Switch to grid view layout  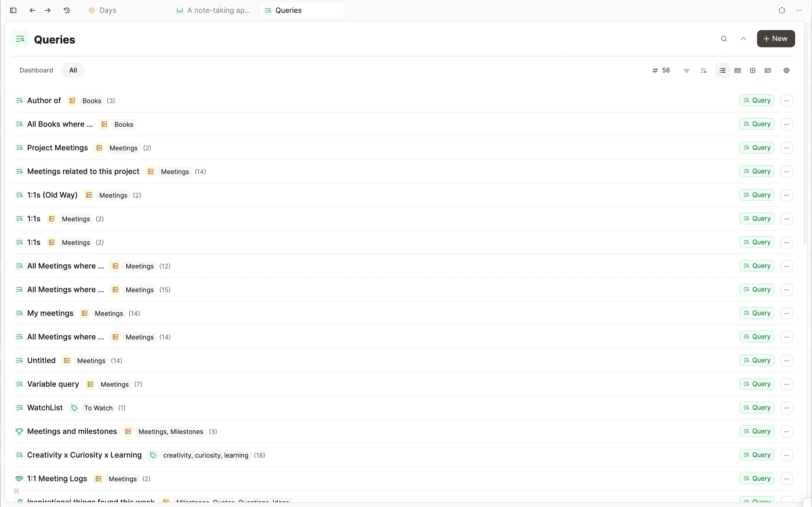tap(752, 70)
